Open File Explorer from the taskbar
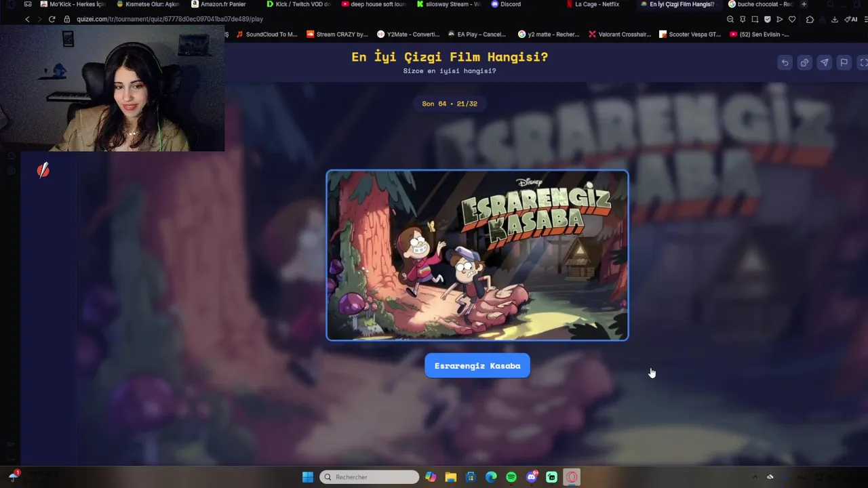 pyautogui.click(x=451, y=477)
